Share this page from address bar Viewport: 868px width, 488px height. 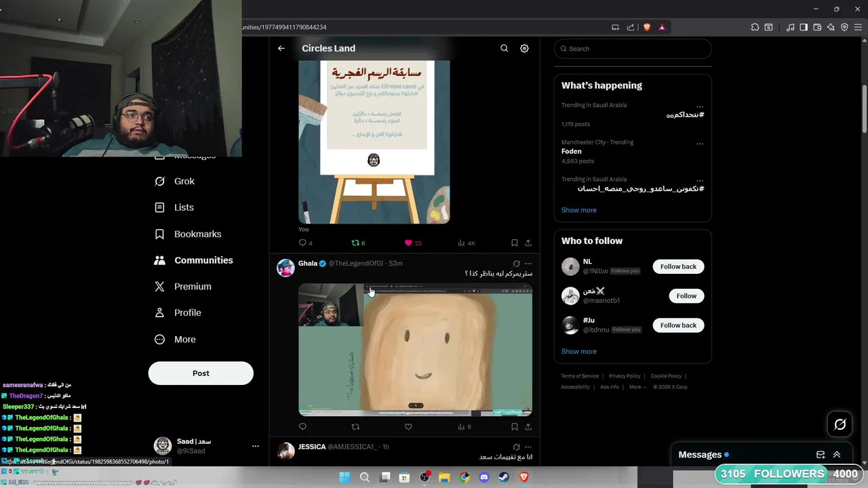click(631, 27)
